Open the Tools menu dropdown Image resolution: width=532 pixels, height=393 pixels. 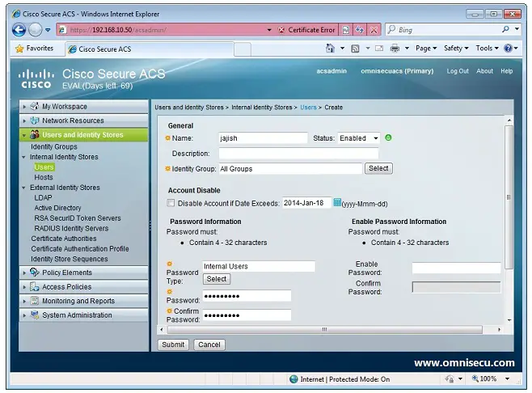pyautogui.click(x=487, y=49)
